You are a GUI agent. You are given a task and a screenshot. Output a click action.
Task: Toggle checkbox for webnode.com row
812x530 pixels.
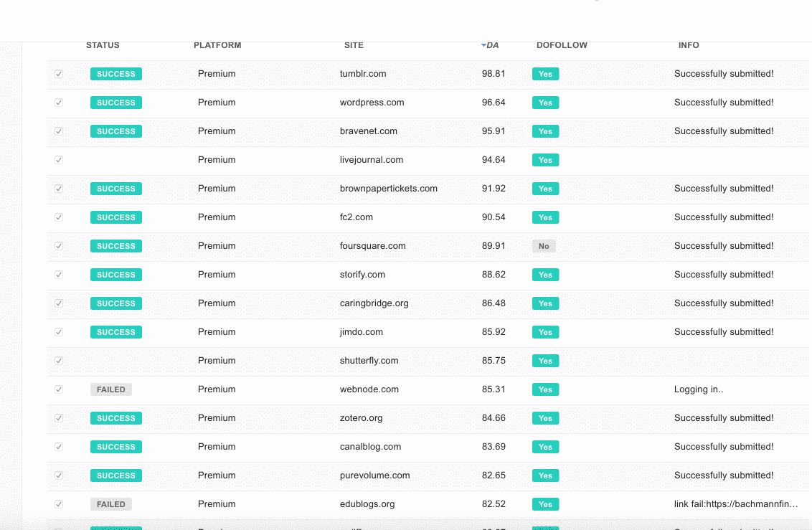[x=59, y=389]
